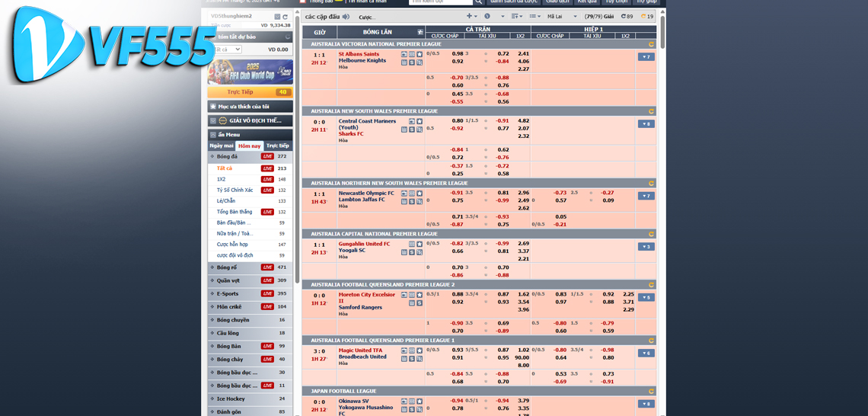Expand the Bóng đá sport category
The height and width of the screenshot is (416, 868).
point(251,157)
